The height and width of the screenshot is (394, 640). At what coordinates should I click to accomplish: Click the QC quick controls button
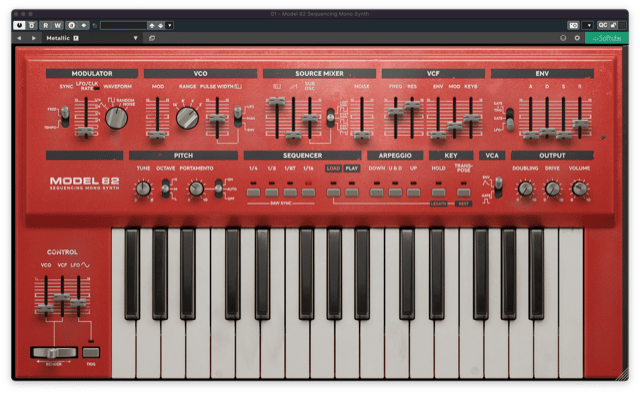point(603,25)
